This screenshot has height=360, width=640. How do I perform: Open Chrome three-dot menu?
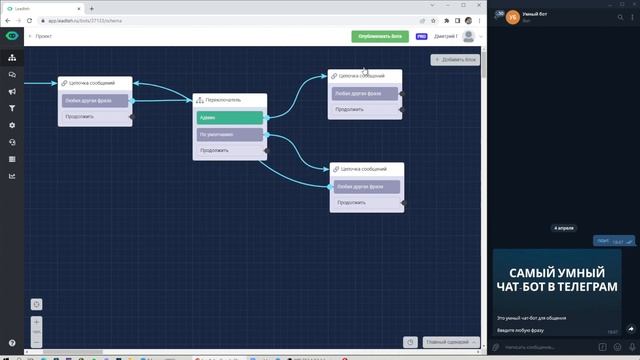[x=479, y=20]
